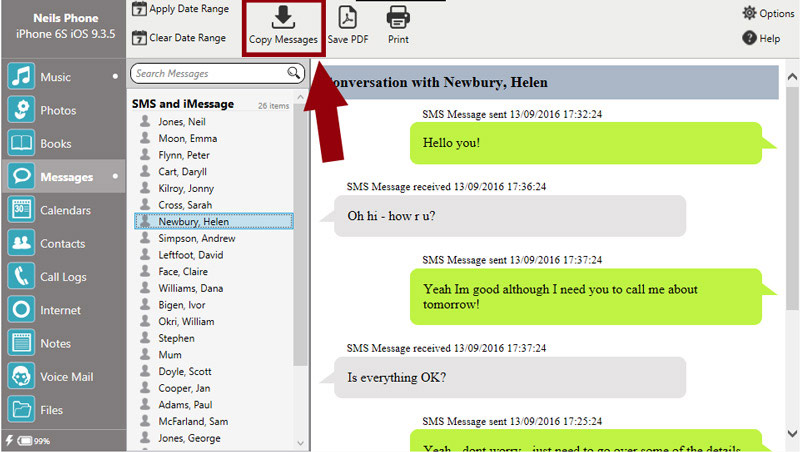Click the Print printer icon
800x452 pixels.
[398, 17]
